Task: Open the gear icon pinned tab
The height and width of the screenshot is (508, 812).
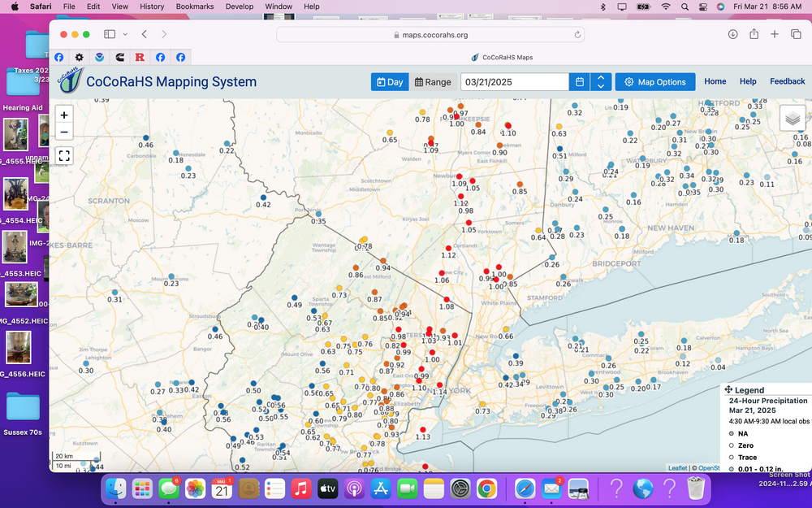Action: pos(79,57)
